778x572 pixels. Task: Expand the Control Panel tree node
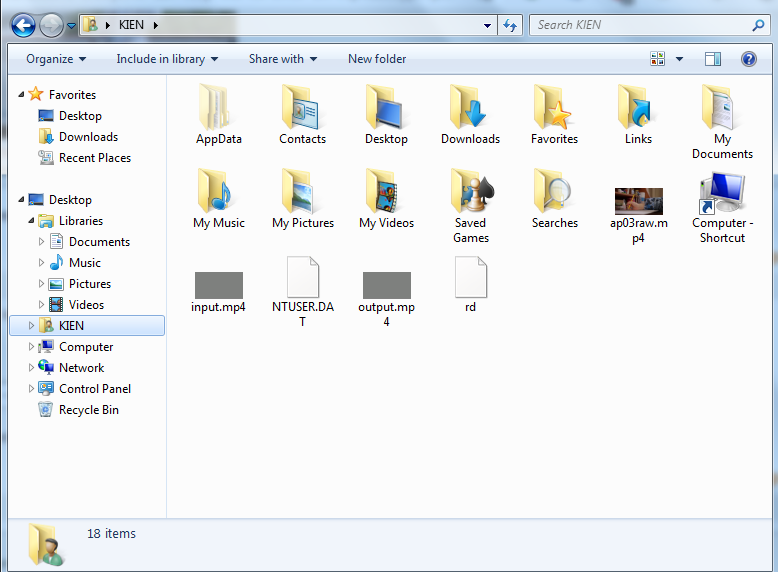[31, 388]
